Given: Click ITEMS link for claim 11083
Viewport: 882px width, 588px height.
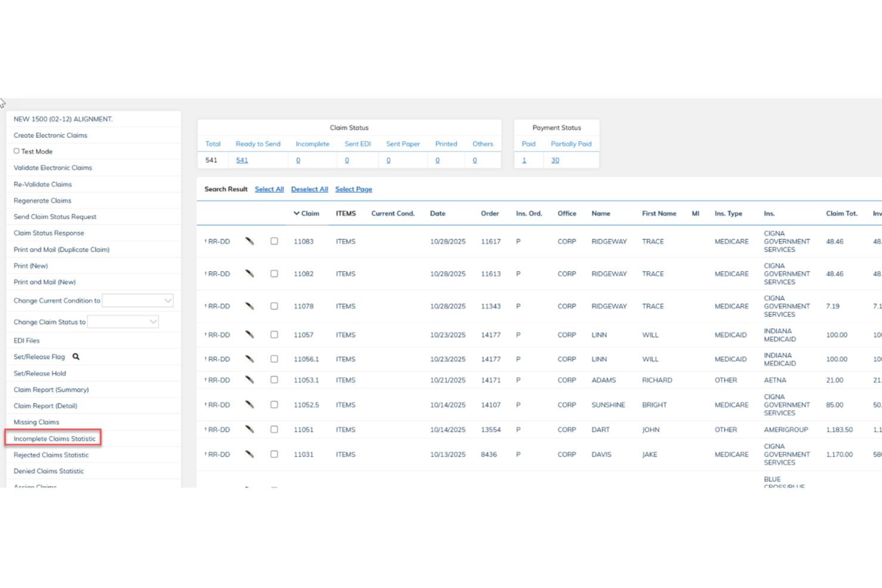Looking at the screenshot, I should tap(346, 241).
